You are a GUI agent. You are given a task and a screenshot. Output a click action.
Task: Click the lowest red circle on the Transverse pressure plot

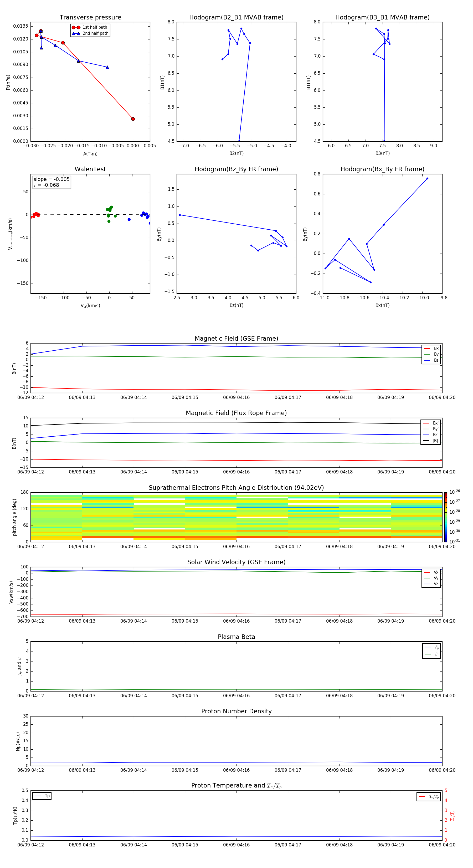pyautogui.click(x=133, y=119)
